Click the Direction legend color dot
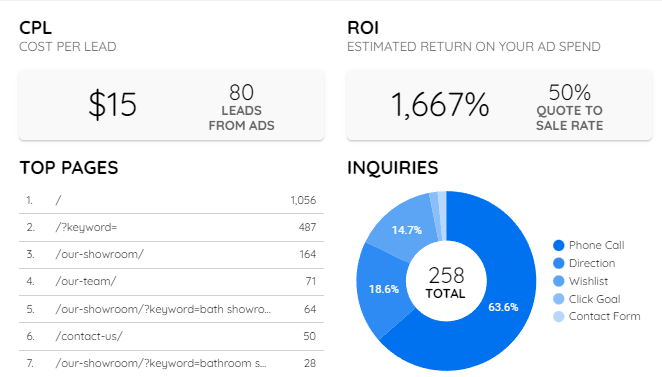 click(x=559, y=263)
